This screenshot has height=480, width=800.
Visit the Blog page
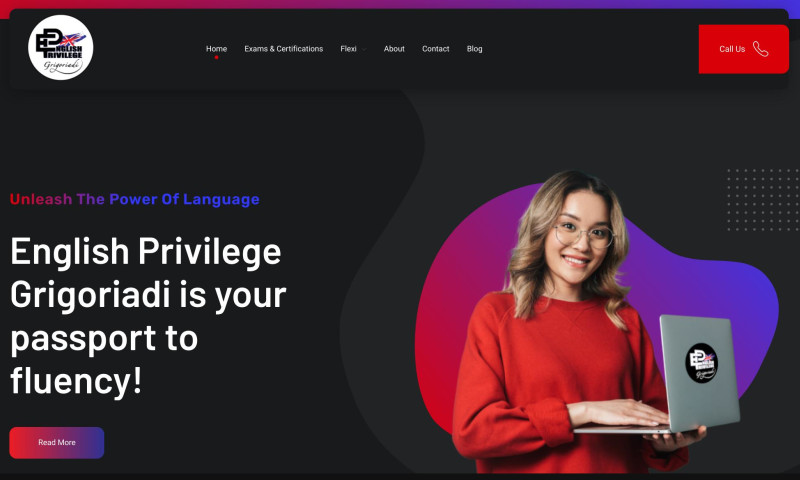point(474,49)
